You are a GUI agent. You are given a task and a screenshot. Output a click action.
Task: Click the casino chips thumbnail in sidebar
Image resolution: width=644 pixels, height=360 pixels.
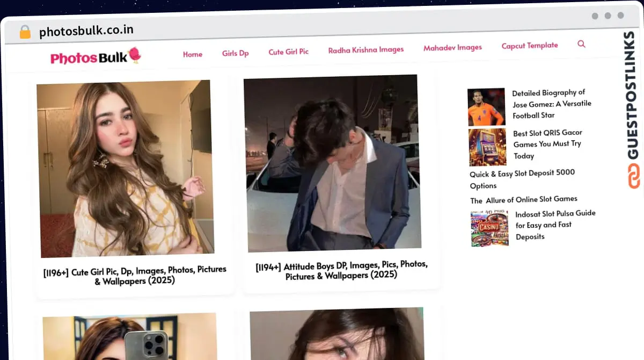click(489, 228)
